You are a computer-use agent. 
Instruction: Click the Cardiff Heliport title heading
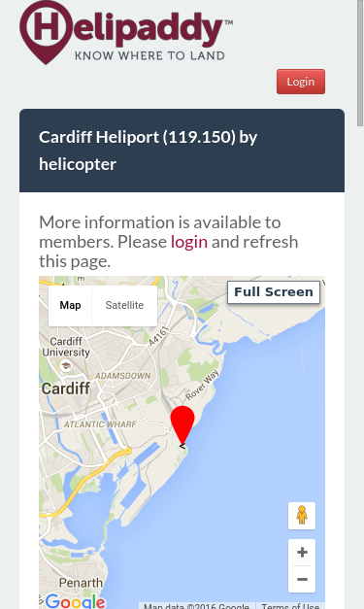[148, 151]
